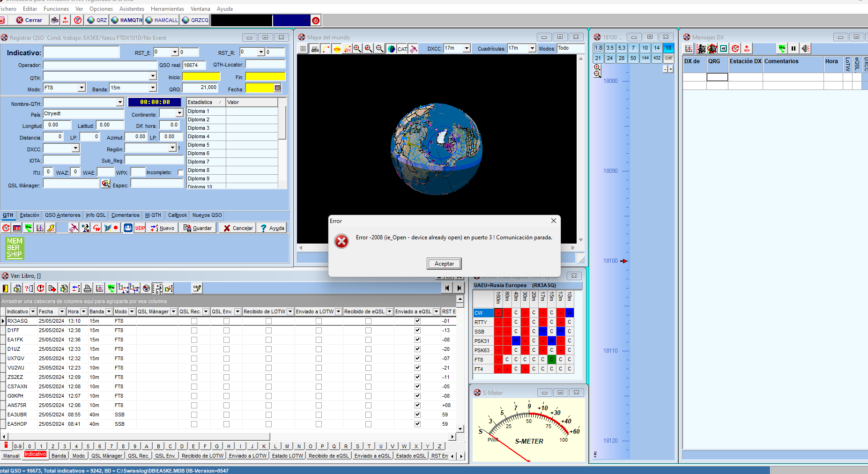Click the Indicativo callsign input field
The image size is (868, 474).
click(x=82, y=52)
